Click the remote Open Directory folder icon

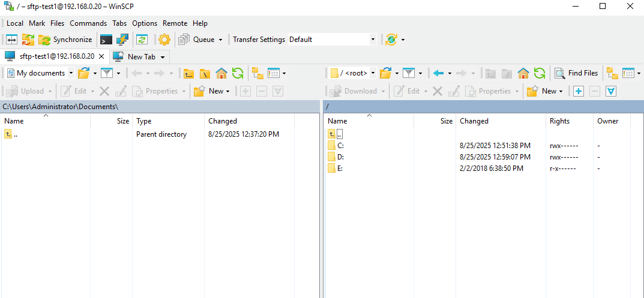pyautogui.click(x=385, y=74)
